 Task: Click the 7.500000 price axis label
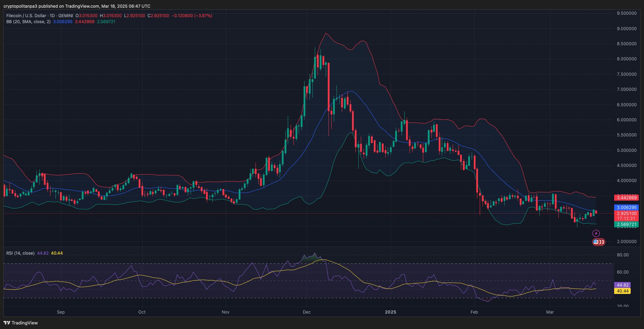pos(627,74)
